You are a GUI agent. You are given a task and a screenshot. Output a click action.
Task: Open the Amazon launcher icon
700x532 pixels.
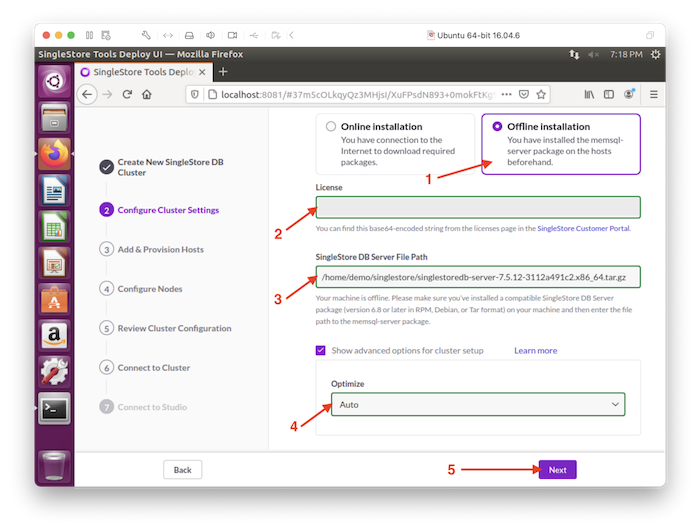[54, 336]
